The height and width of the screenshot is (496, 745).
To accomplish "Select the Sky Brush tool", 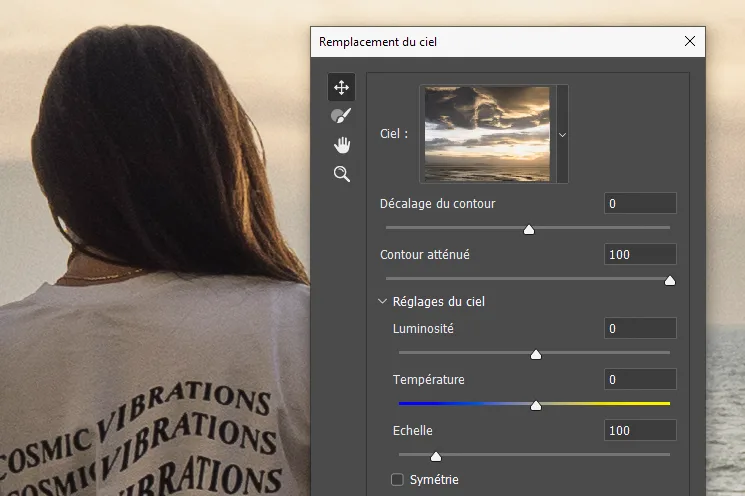I will (342, 116).
